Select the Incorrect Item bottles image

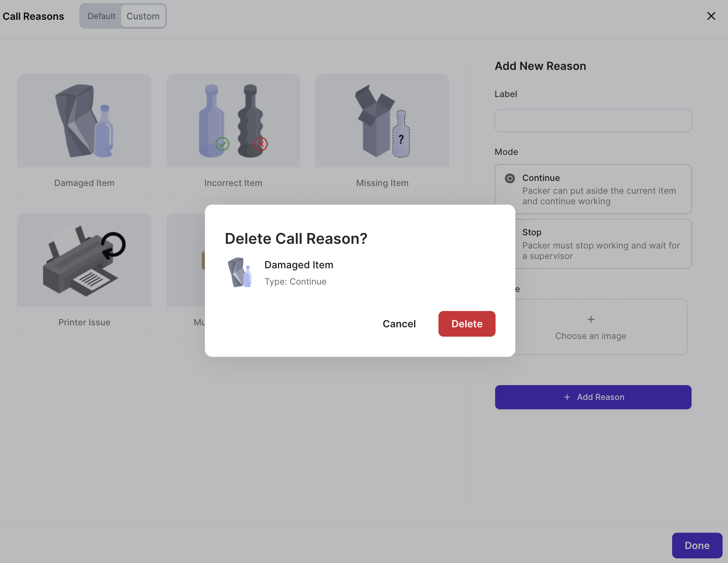233,121
